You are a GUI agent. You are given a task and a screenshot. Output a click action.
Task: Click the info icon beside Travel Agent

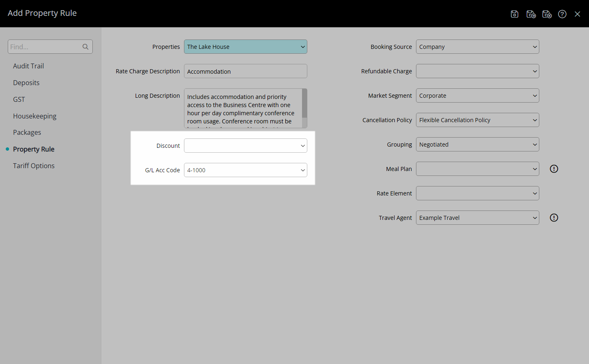click(554, 218)
